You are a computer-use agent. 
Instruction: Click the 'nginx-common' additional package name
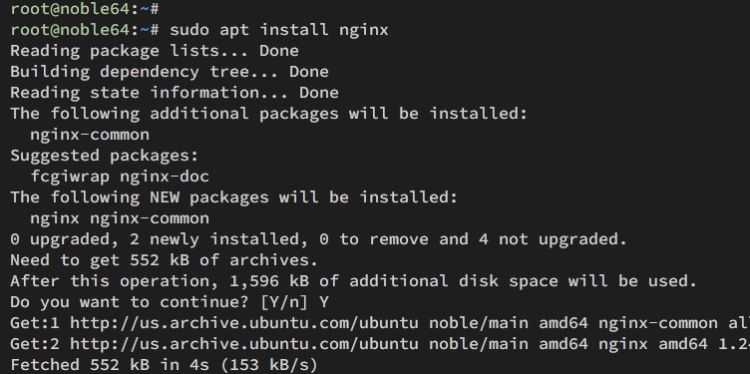[x=90, y=135]
